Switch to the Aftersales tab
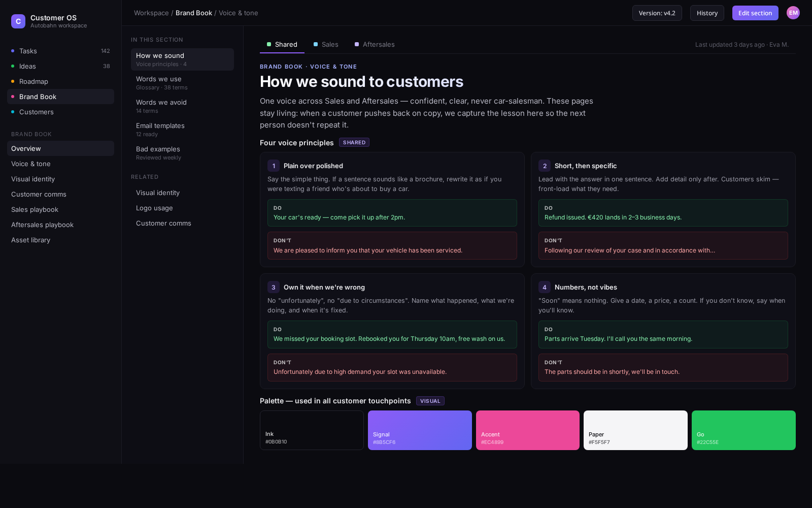 coord(375,45)
